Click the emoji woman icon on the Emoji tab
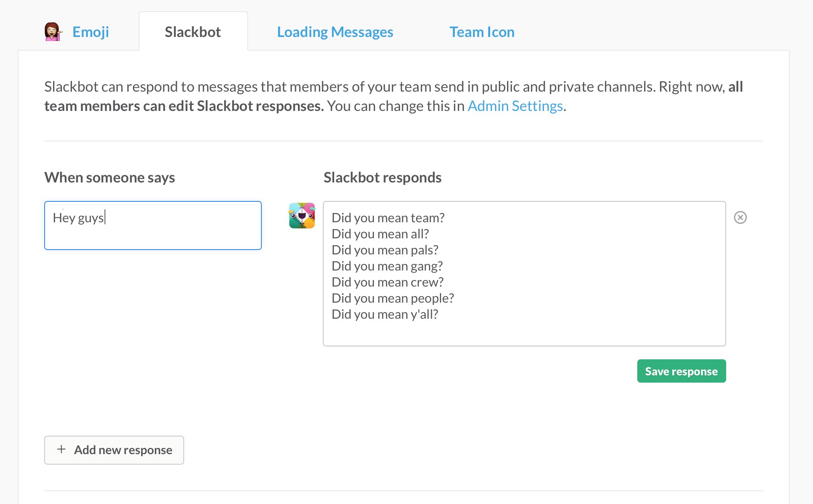The height and width of the screenshot is (504, 813). (x=53, y=32)
